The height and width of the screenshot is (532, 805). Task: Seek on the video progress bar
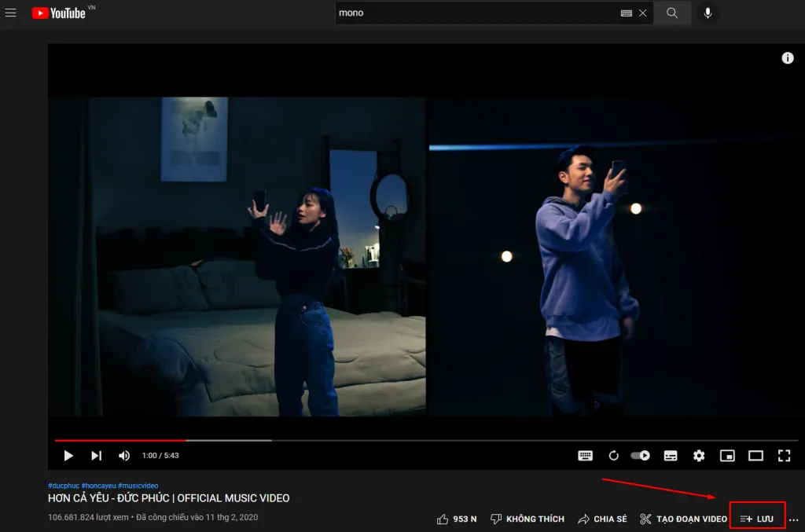tap(426, 440)
